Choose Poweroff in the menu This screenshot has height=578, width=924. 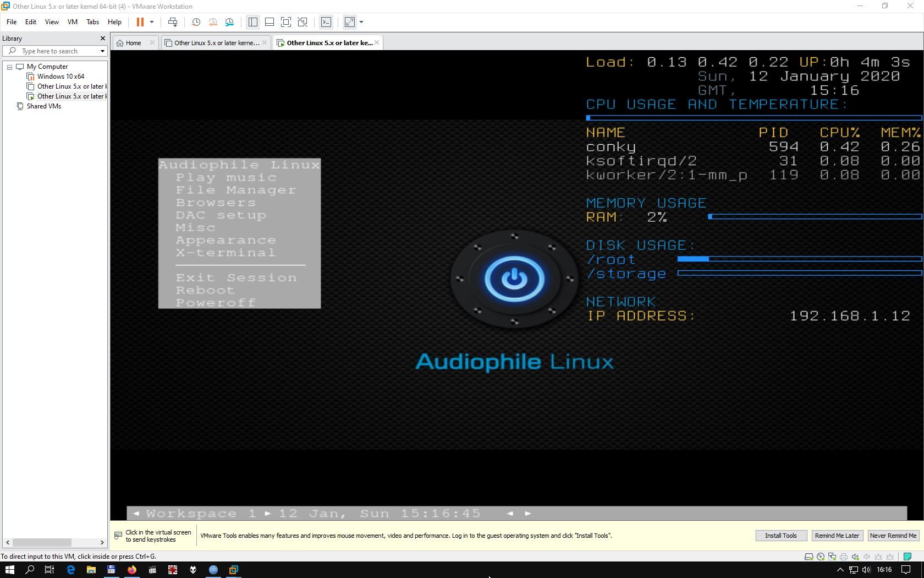[216, 303]
